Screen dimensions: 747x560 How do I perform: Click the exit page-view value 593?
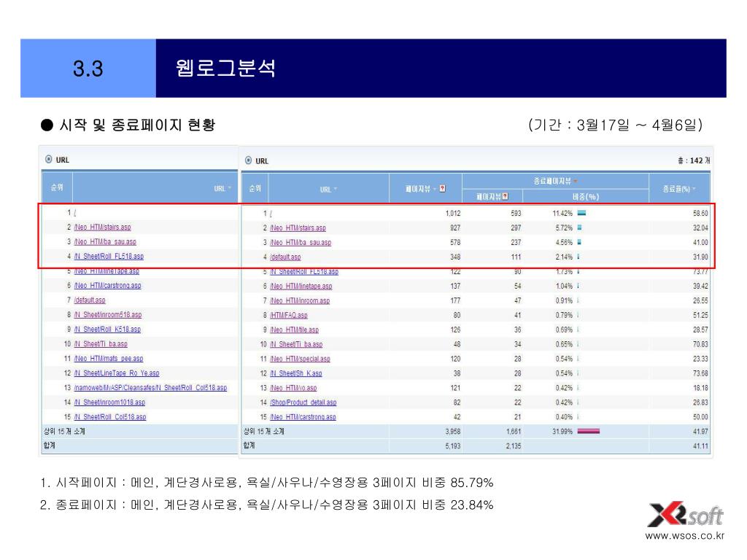click(516, 214)
